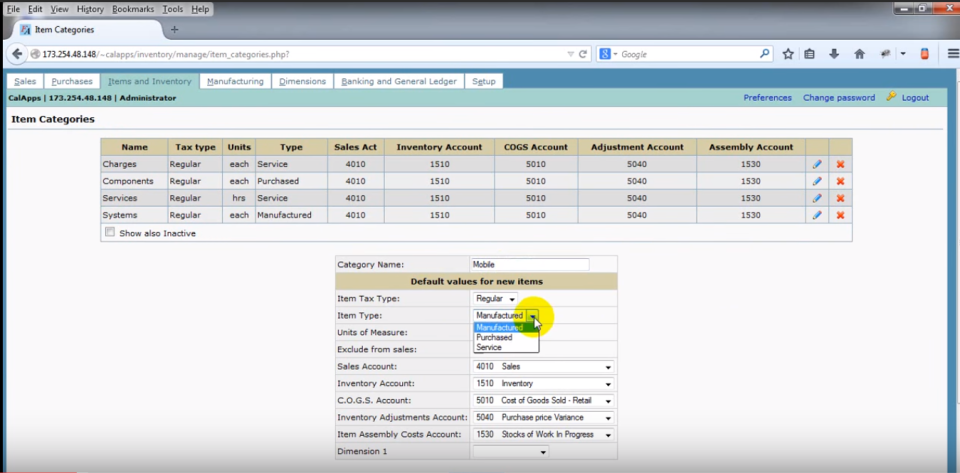The image size is (960, 473).
Task: Delete the Components category
Action: coord(840,181)
